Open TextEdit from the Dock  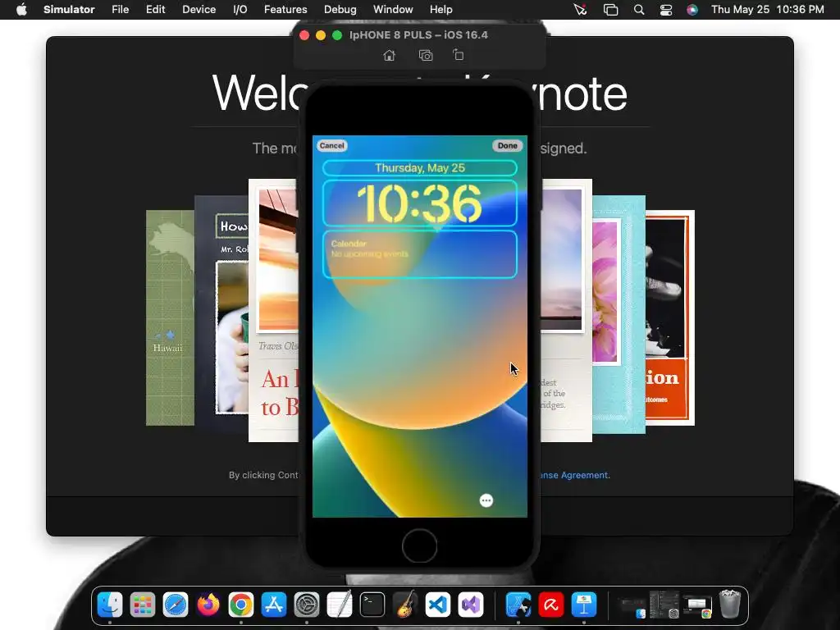tap(340, 605)
